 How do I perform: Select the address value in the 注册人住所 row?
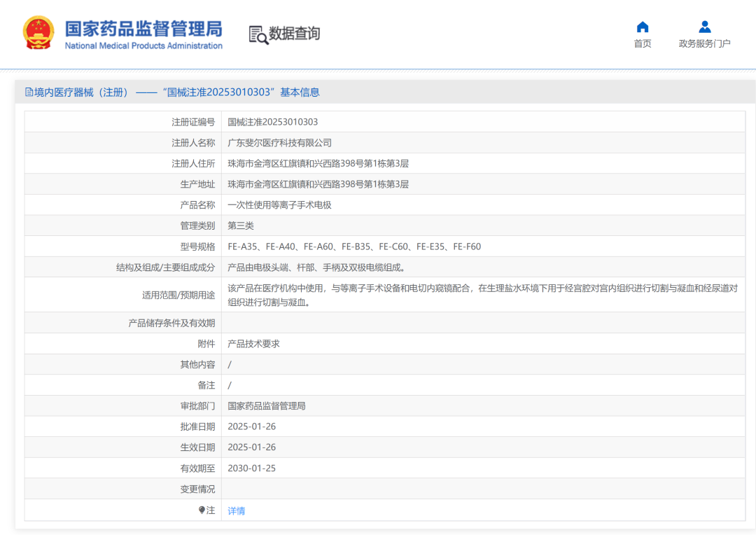(318, 164)
